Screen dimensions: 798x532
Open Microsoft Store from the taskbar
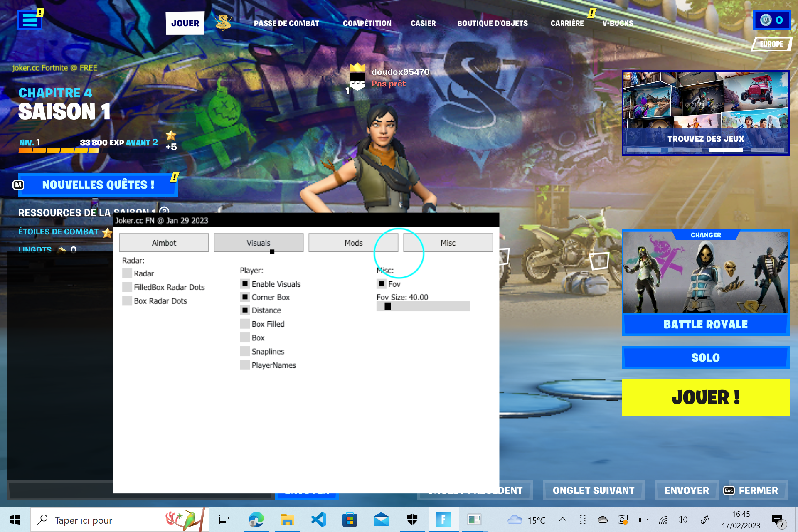(x=350, y=520)
